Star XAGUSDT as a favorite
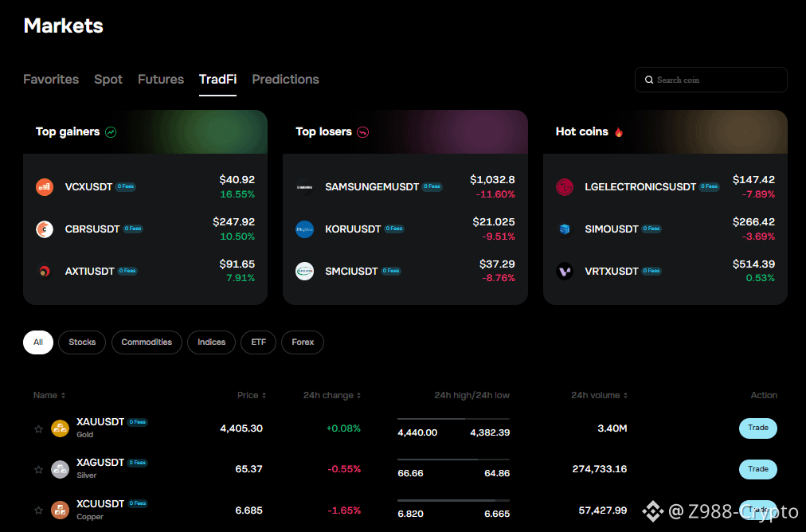 pos(38,469)
